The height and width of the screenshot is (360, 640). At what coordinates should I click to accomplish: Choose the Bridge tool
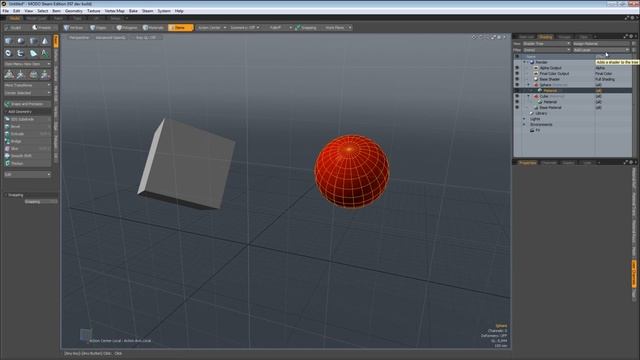(x=27, y=141)
